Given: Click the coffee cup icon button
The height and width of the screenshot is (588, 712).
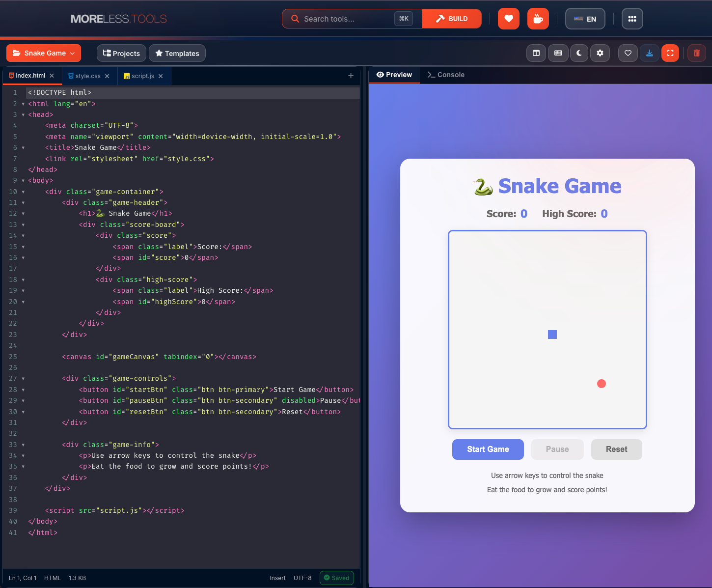Looking at the screenshot, I should pos(538,19).
